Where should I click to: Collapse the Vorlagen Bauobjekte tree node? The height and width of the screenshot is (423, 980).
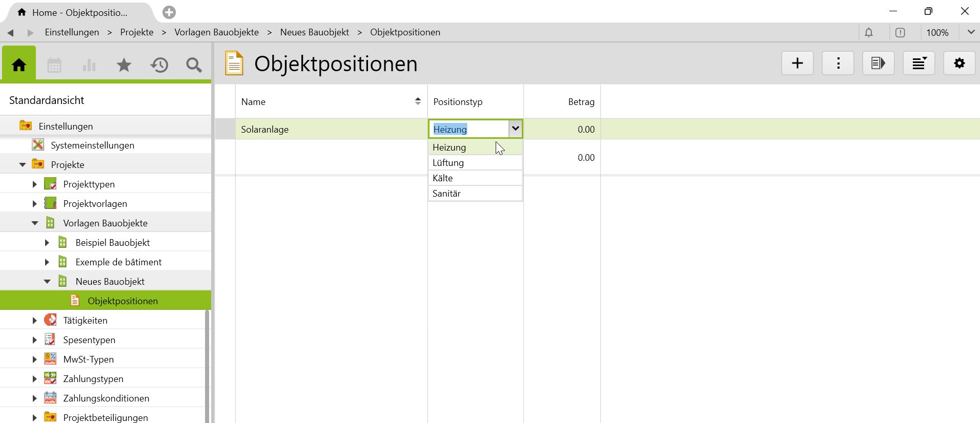[34, 223]
